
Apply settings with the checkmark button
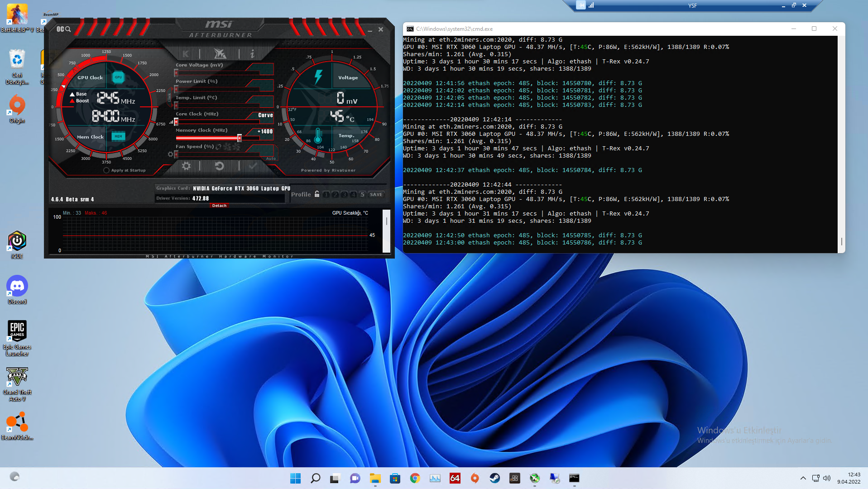point(253,166)
